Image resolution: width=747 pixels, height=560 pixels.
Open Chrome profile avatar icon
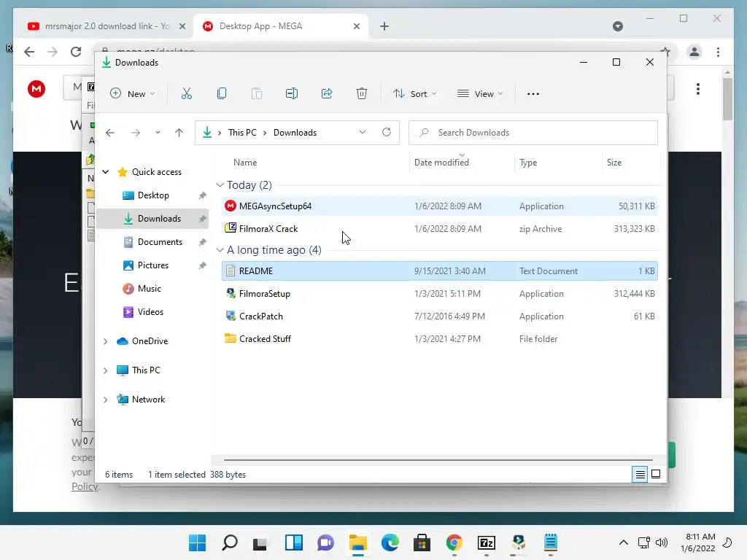(x=694, y=52)
